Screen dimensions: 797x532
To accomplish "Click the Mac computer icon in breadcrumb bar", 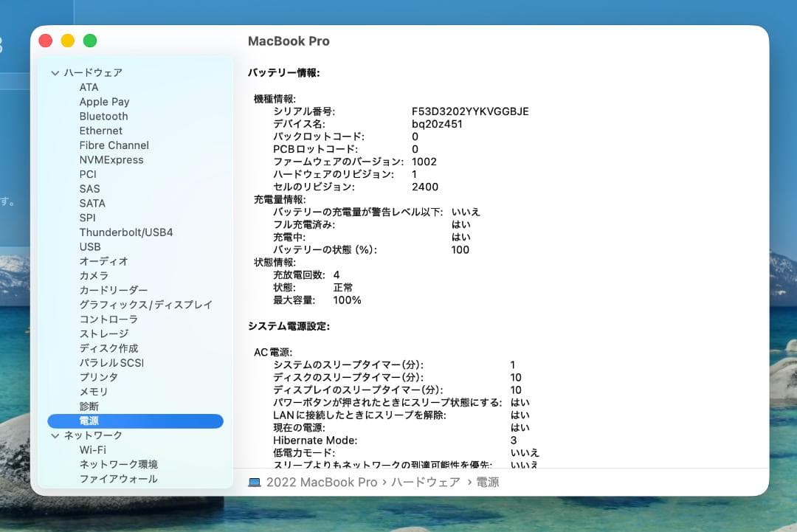I will tap(255, 481).
